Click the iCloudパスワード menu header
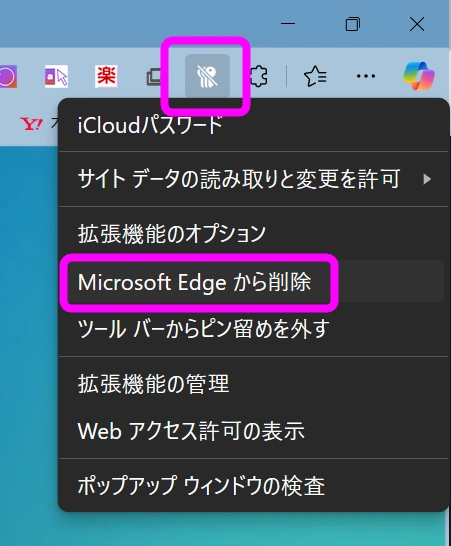This screenshot has height=546, width=451. tap(150, 125)
